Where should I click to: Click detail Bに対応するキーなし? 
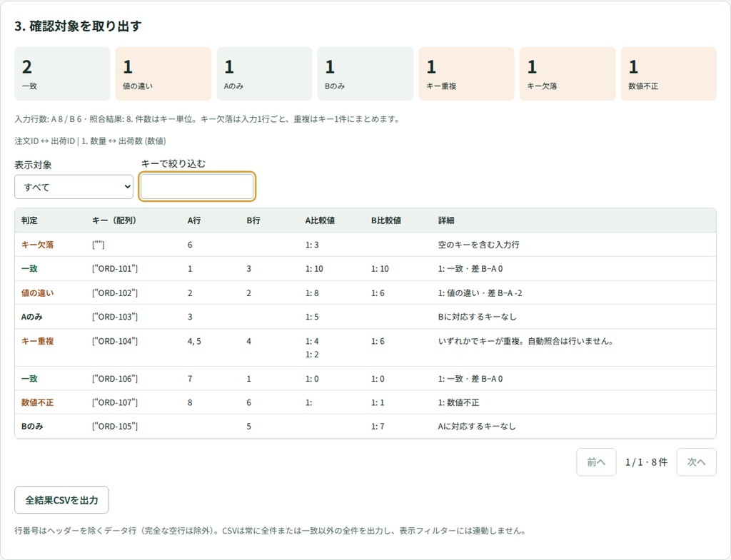click(x=477, y=317)
